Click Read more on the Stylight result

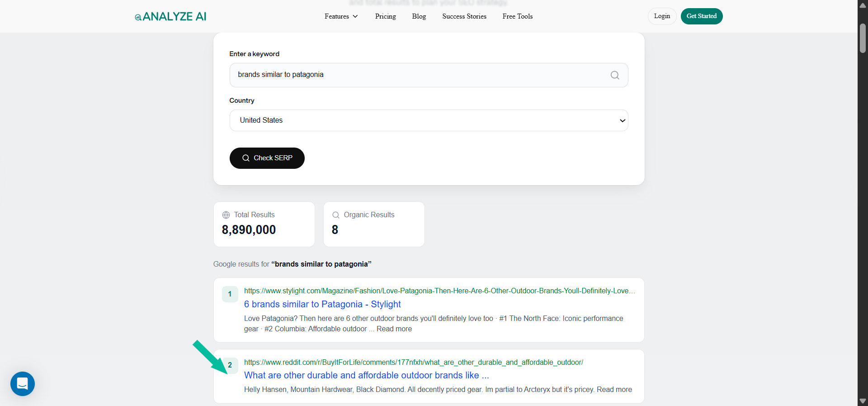394,329
